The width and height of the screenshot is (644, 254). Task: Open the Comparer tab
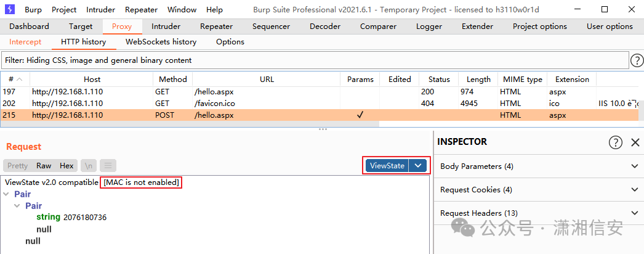point(378,27)
